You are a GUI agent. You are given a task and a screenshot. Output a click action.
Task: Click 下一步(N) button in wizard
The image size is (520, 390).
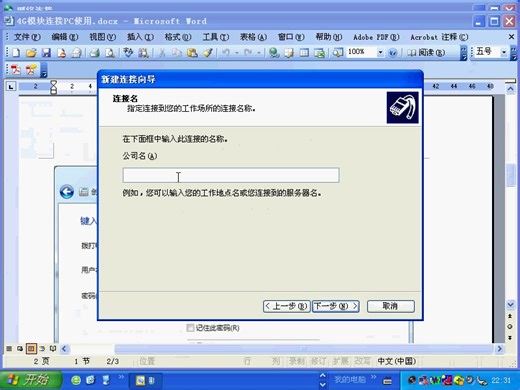tap(336, 306)
